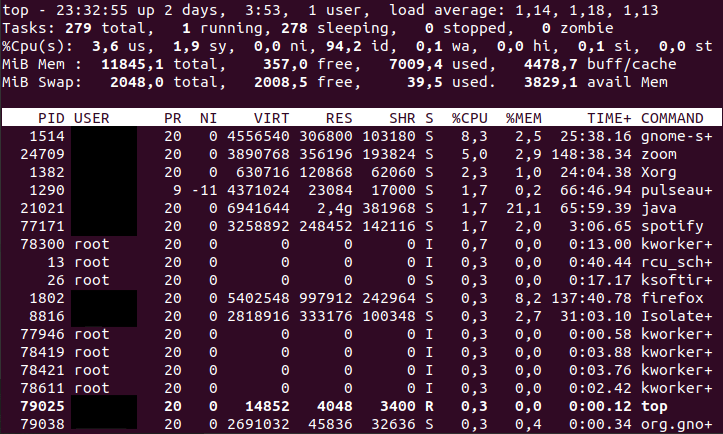Select the zoom process name
The image size is (723, 434).
coord(659,155)
